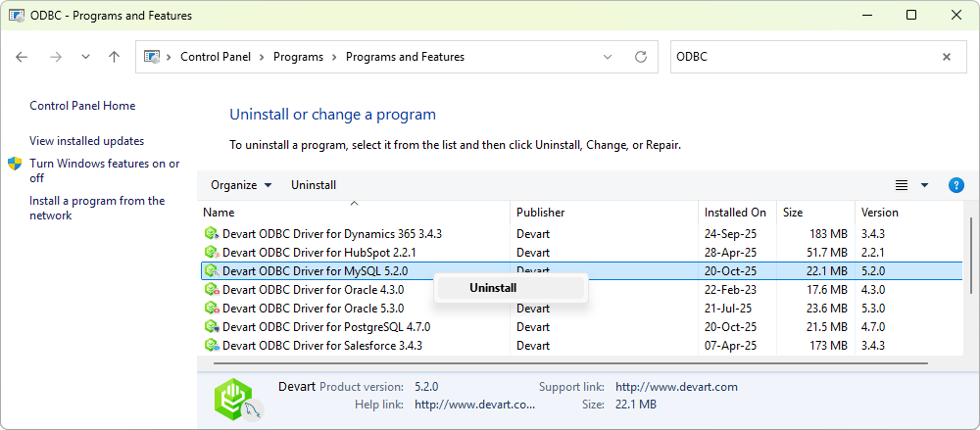Image resolution: width=980 pixels, height=430 pixels.
Task: Open View installed updates link
Action: point(87,141)
